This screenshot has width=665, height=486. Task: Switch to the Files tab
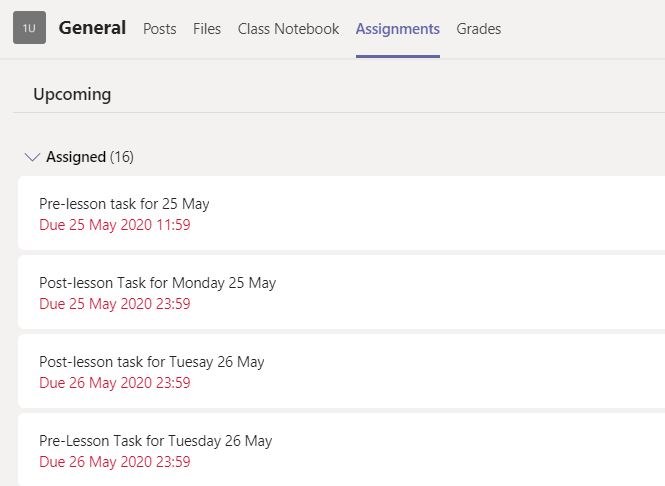207,29
